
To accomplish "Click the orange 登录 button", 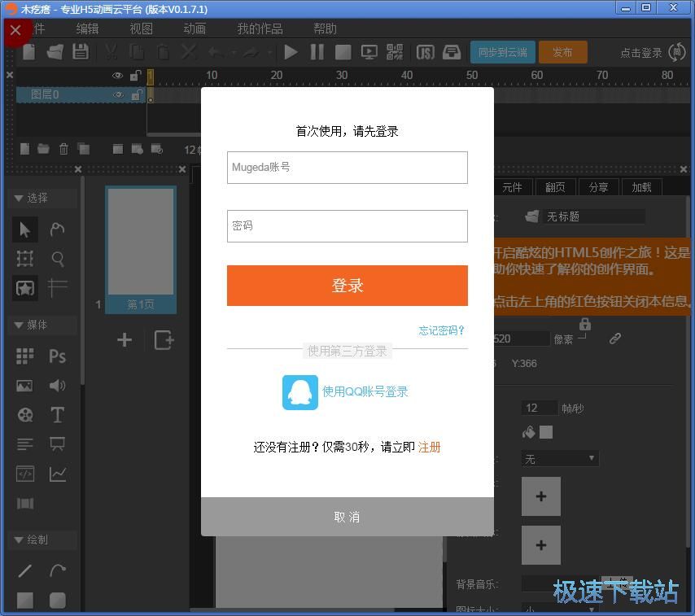I will [347, 286].
